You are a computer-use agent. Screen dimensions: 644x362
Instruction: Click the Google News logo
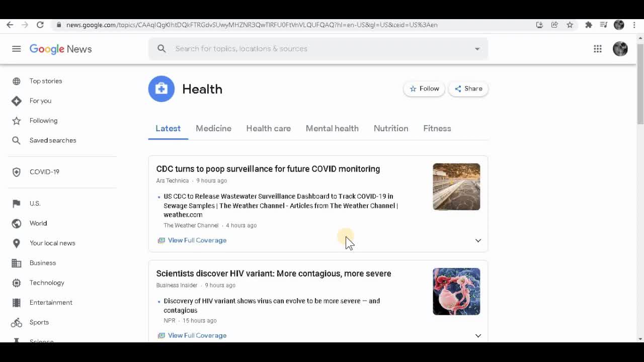[x=60, y=49]
